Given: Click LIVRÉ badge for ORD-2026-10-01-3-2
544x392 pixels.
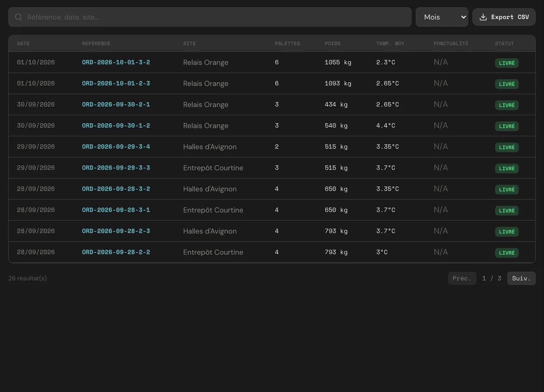Looking at the screenshot, I should click(x=507, y=63).
